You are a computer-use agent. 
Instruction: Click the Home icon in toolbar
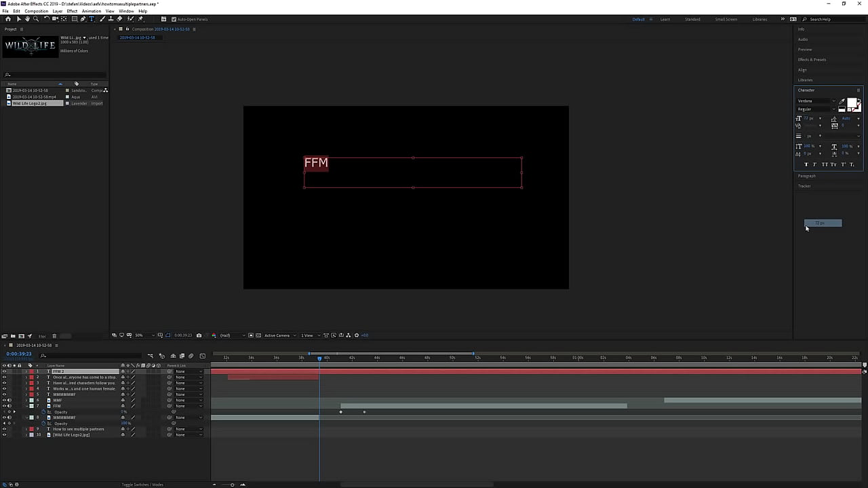coord(8,19)
